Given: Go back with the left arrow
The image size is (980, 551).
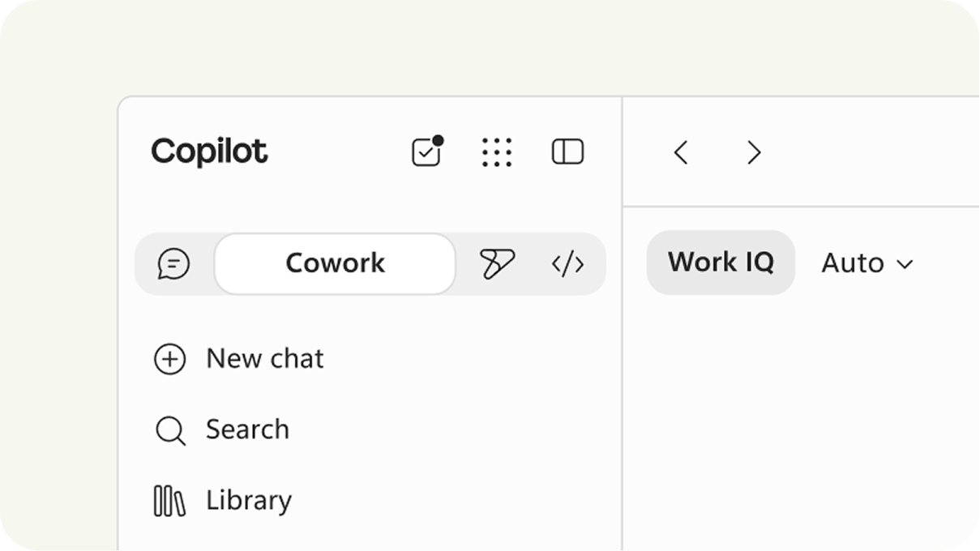Looking at the screenshot, I should [x=681, y=152].
